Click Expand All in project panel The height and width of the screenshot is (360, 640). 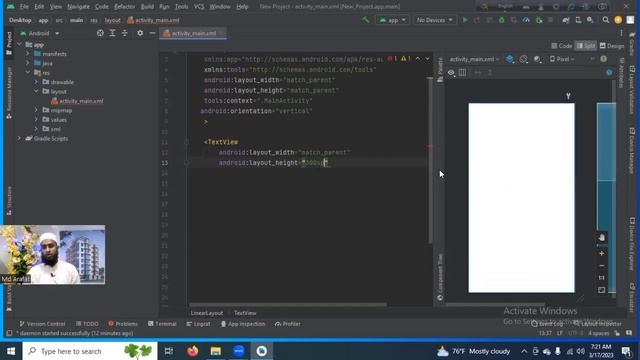112,33
